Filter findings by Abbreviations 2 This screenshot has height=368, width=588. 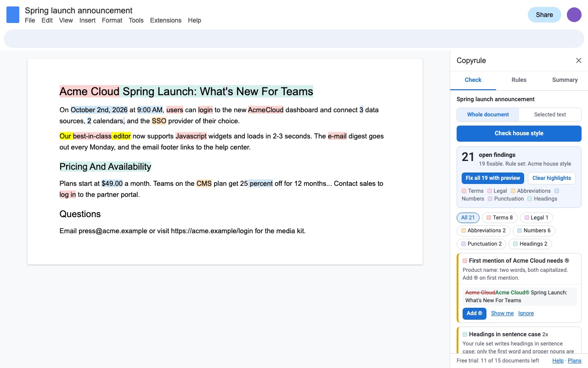(483, 230)
